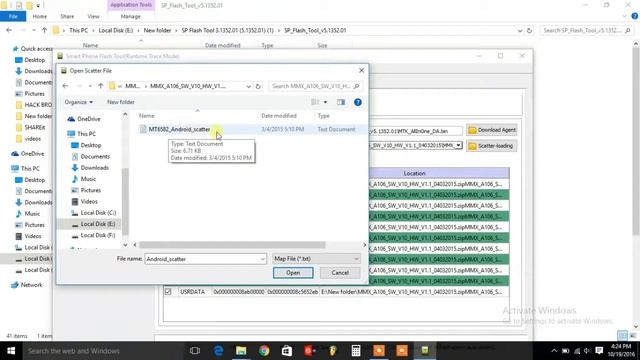Open the Store app from taskbar

pos(287,351)
